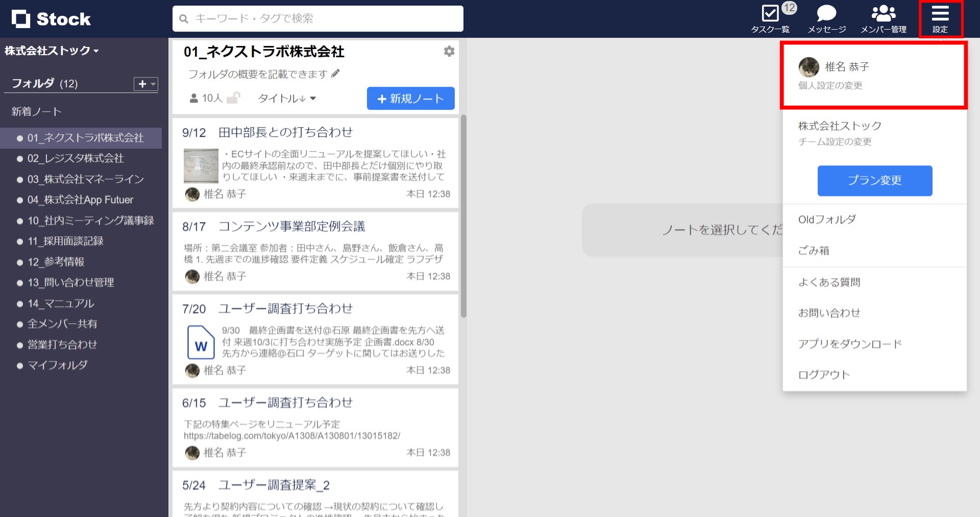Click author avatar on 9/12 note
This screenshot has width=980, height=517.
(192, 194)
